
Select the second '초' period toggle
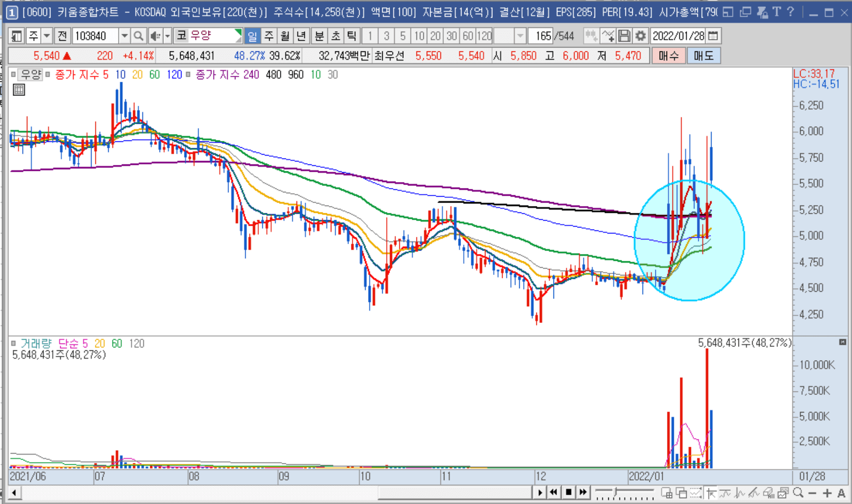point(335,36)
